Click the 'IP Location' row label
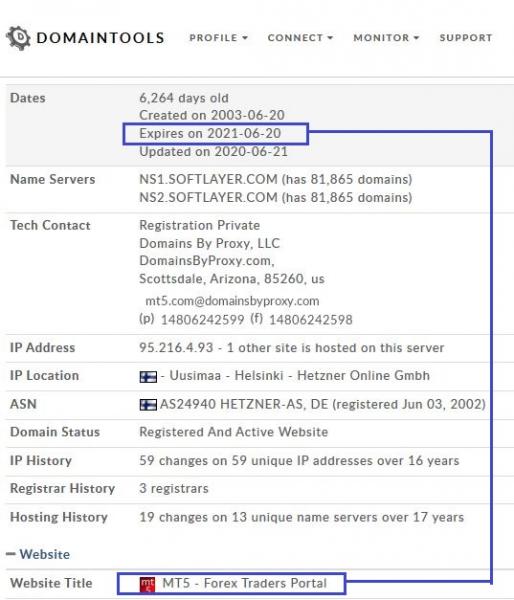Image resolution: width=514 pixels, height=600 pixels. pos(44,376)
